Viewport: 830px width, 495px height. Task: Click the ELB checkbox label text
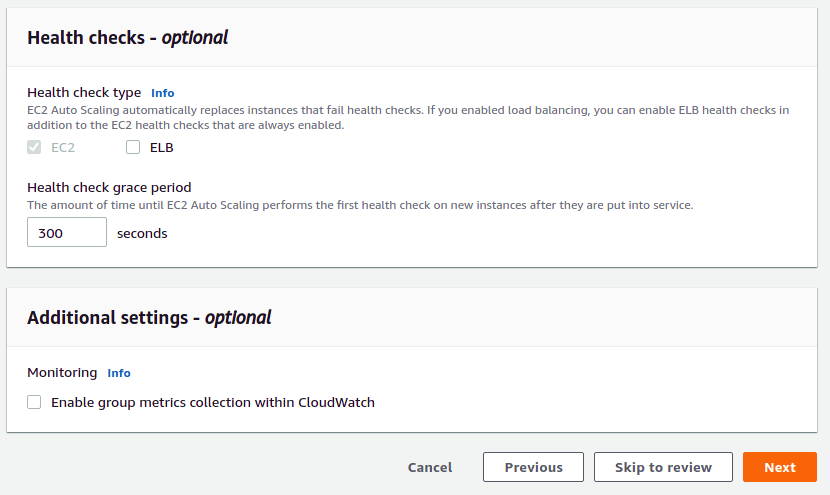coord(161,148)
